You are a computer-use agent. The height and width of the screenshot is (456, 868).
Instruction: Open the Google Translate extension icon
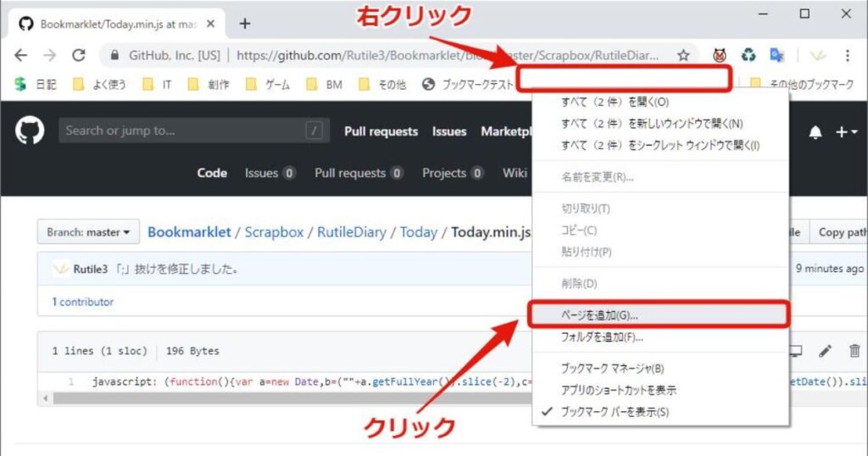[x=777, y=55]
